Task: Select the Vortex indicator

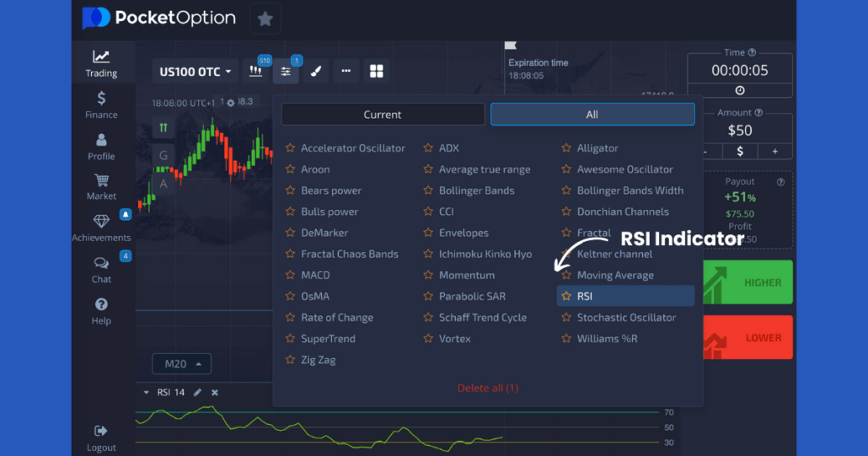Action: coord(454,339)
